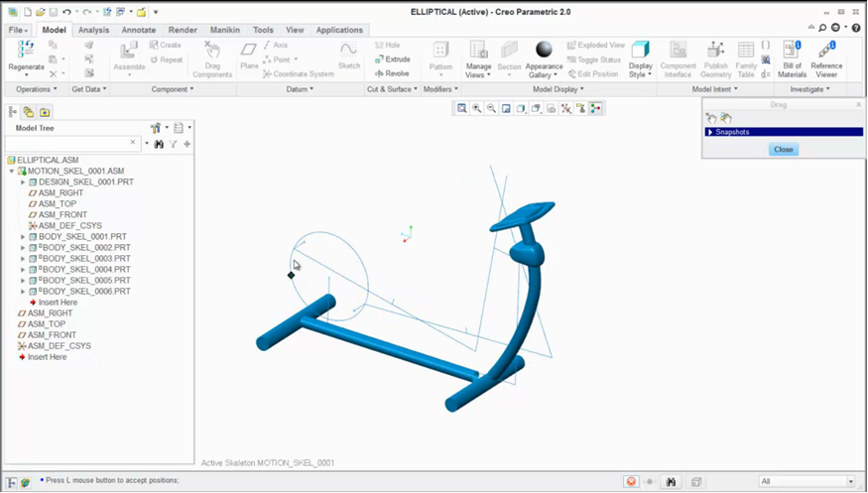Click the Help question mark icon

[x=856, y=28]
